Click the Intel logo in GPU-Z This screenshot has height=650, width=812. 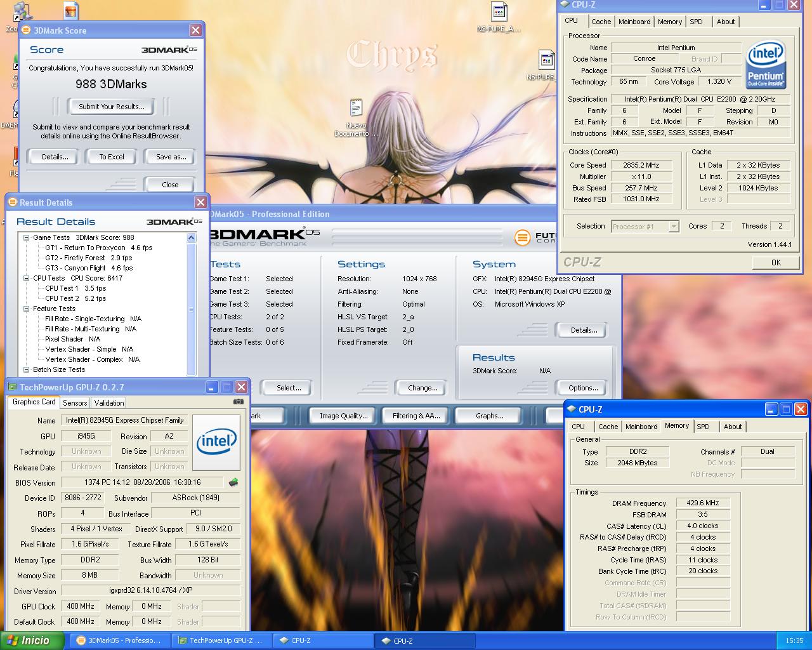pyautogui.click(x=216, y=442)
